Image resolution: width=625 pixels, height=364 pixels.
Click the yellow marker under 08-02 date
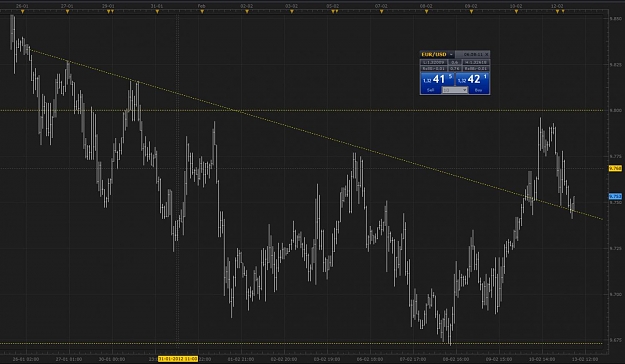[x=426, y=12]
